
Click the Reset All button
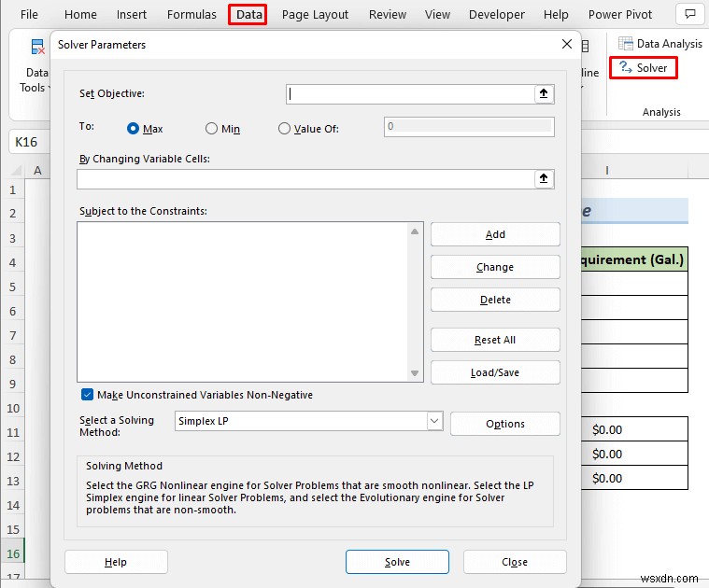tap(495, 340)
